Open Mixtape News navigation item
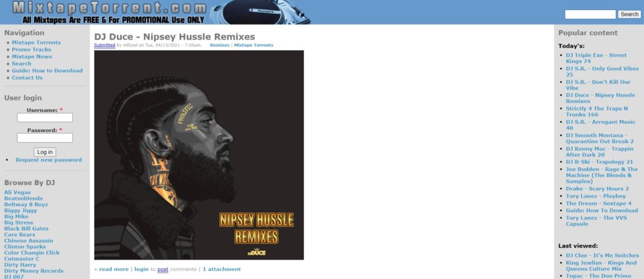 [x=32, y=57]
